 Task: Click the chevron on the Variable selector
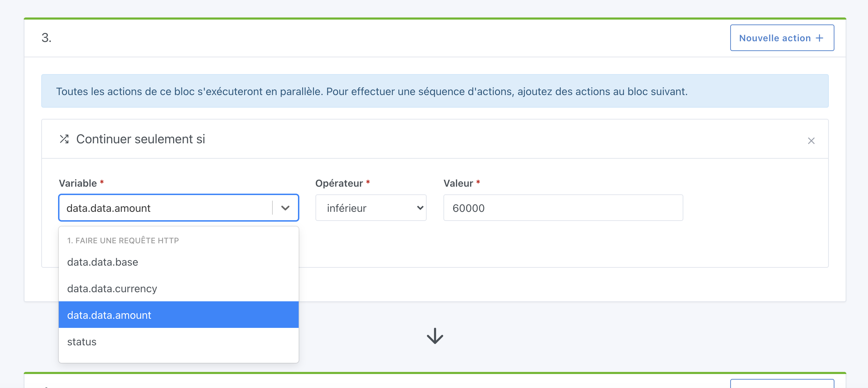point(286,208)
